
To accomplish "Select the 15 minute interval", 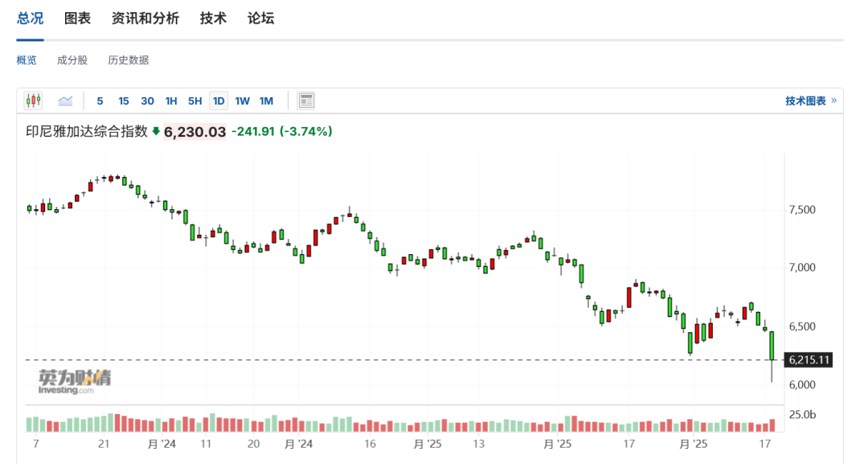I will (x=123, y=101).
